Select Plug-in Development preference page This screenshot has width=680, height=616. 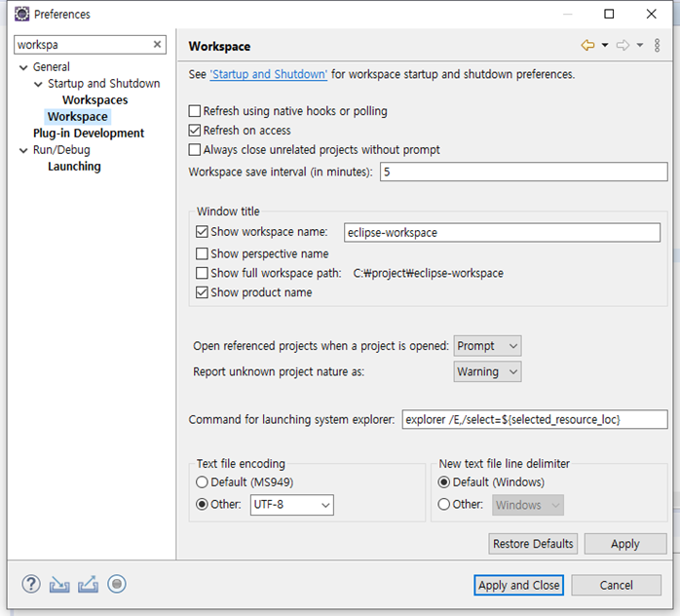[x=89, y=134]
